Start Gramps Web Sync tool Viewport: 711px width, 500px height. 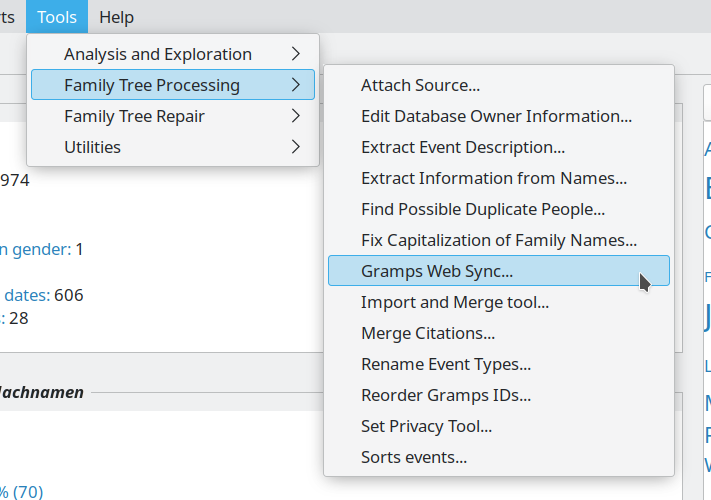[x=437, y=271]
